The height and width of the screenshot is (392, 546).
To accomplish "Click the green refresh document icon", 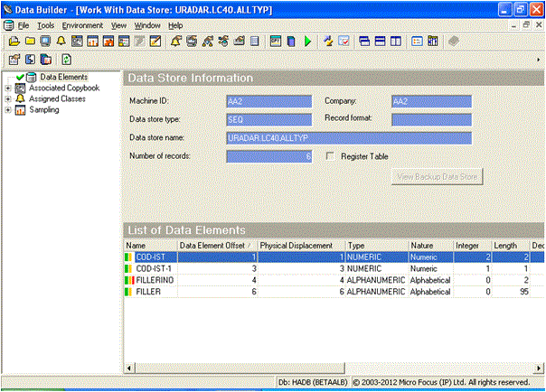I will (67, 59).
